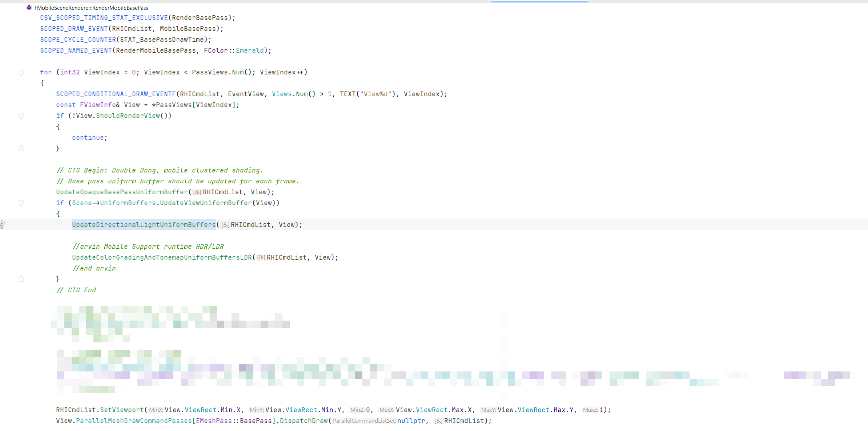Click the Emerald color constant
Screen dimensions: 868x431
click(x=250, y=50)
